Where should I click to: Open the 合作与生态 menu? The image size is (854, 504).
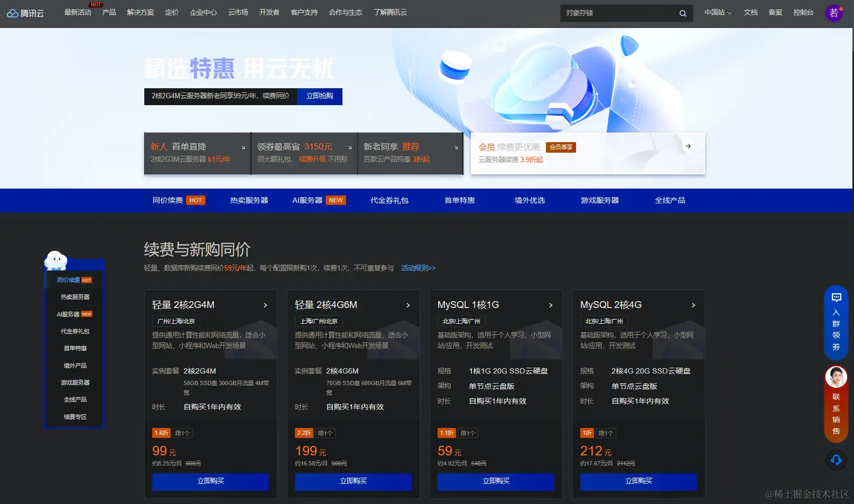[x=346, y=13]
